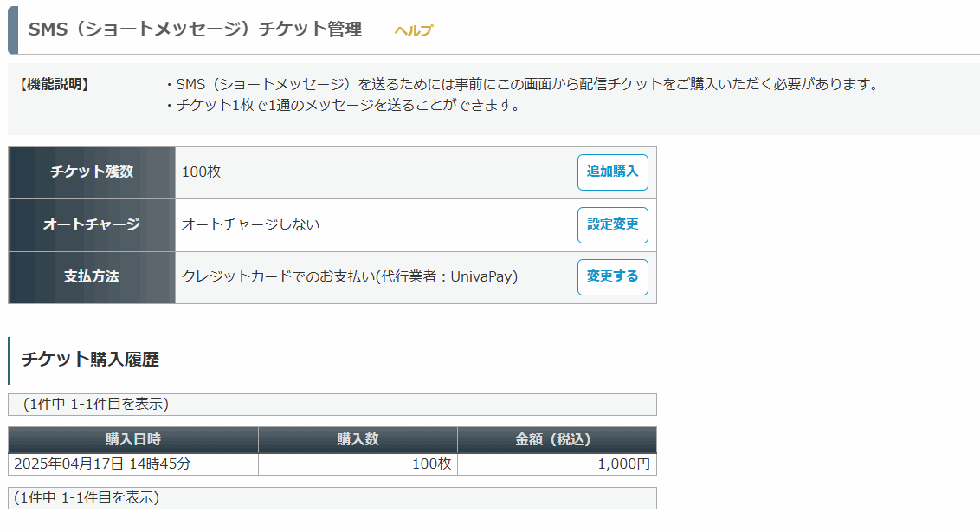Select the 支払方法 row header
This screenshot has width=980, height=532.
pos(92,277)
